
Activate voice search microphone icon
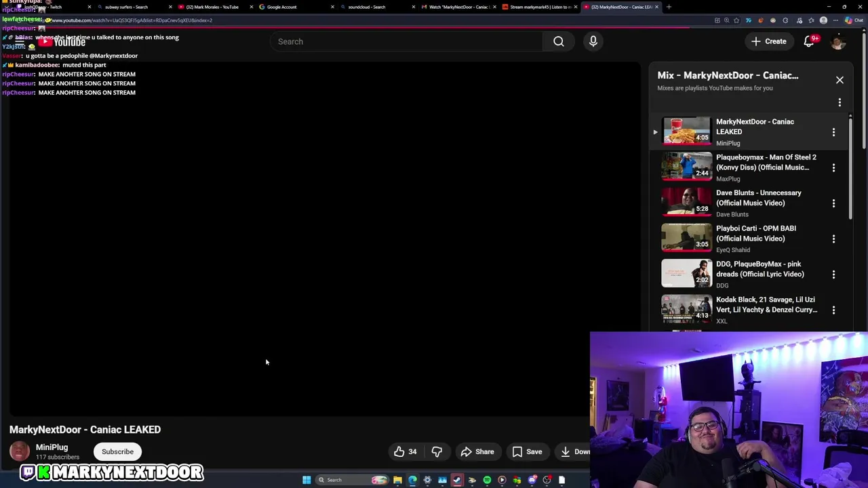pos(593,41)
